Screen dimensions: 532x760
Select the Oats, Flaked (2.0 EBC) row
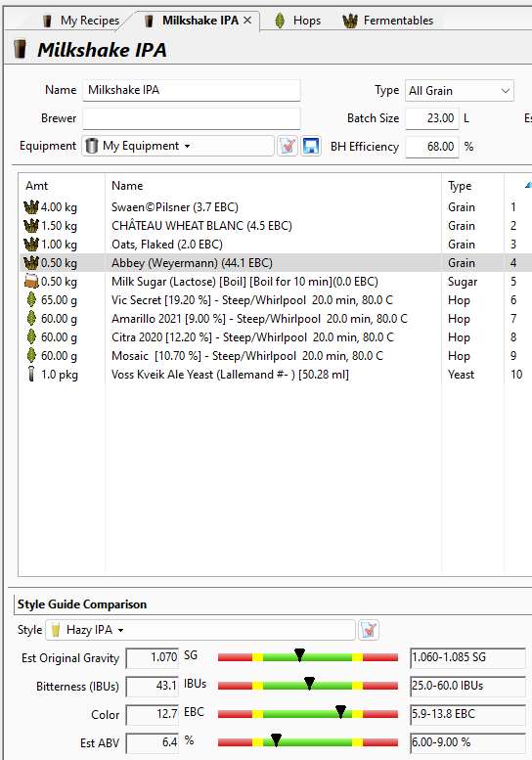point(275,245)
